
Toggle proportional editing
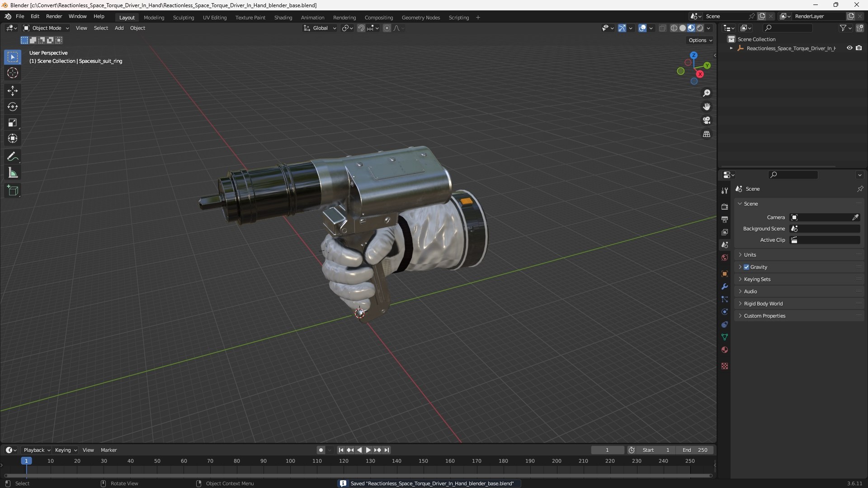tap(387, 28)
